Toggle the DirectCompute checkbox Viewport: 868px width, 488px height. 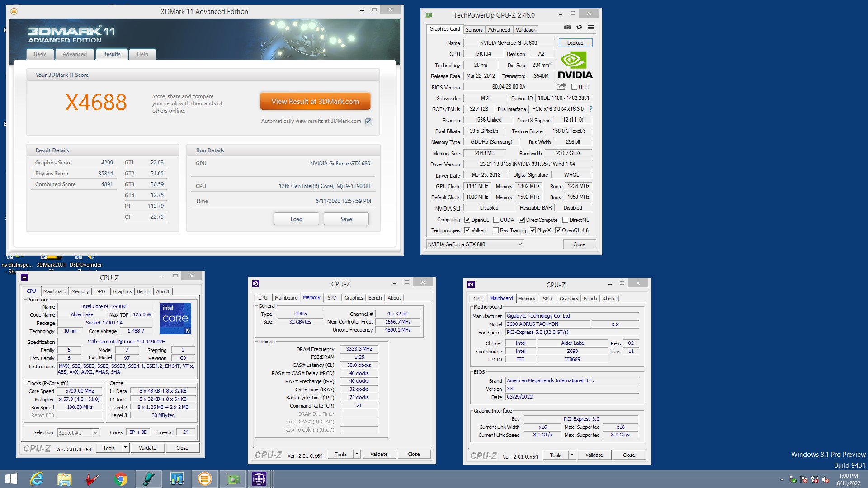pyautogui.click(x=522, y=220)
